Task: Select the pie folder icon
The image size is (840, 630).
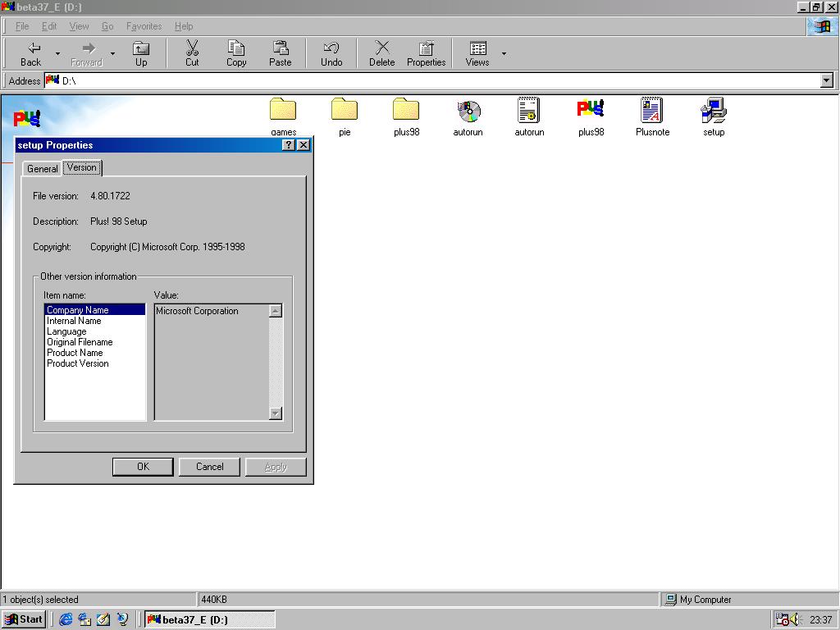Action: pyautogui.click(x=345, y=110)
